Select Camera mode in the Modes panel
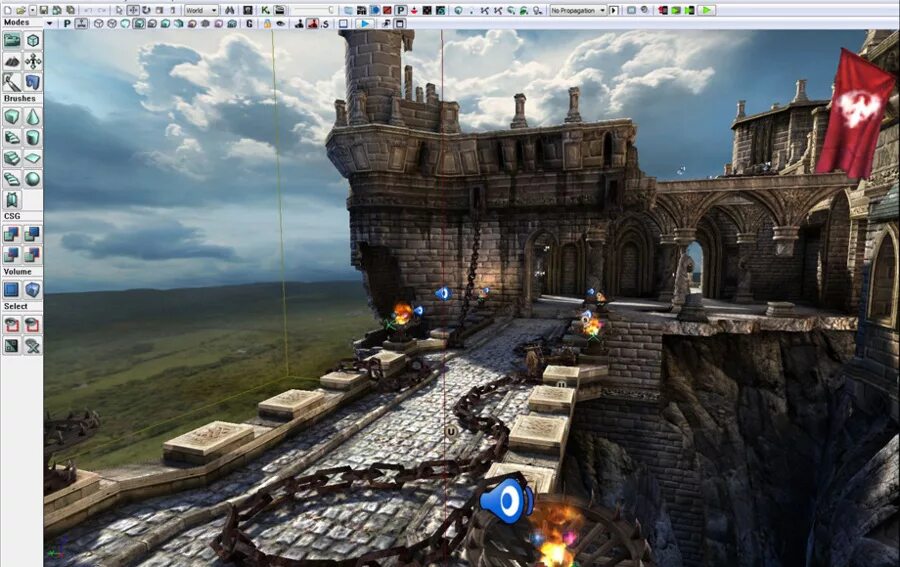The height and width of the screenshot is (567, 900). [x=12, y=40]
